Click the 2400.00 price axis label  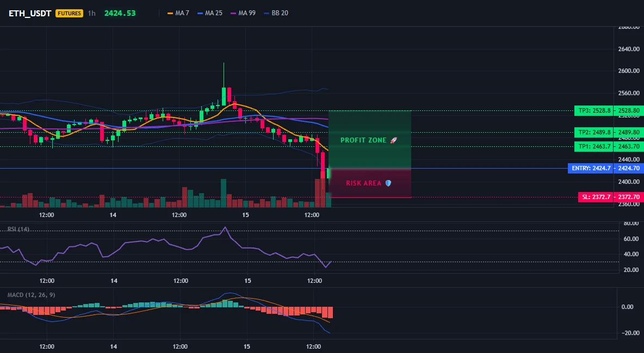(x=628, y=182)
